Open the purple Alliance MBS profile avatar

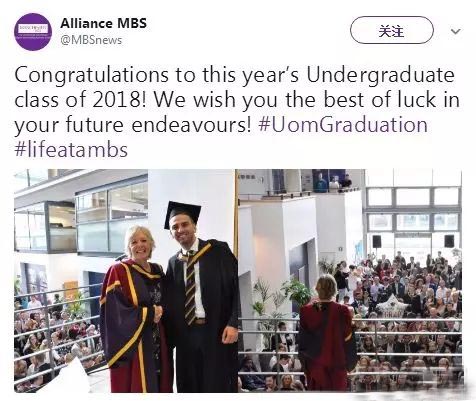(33, 31)
